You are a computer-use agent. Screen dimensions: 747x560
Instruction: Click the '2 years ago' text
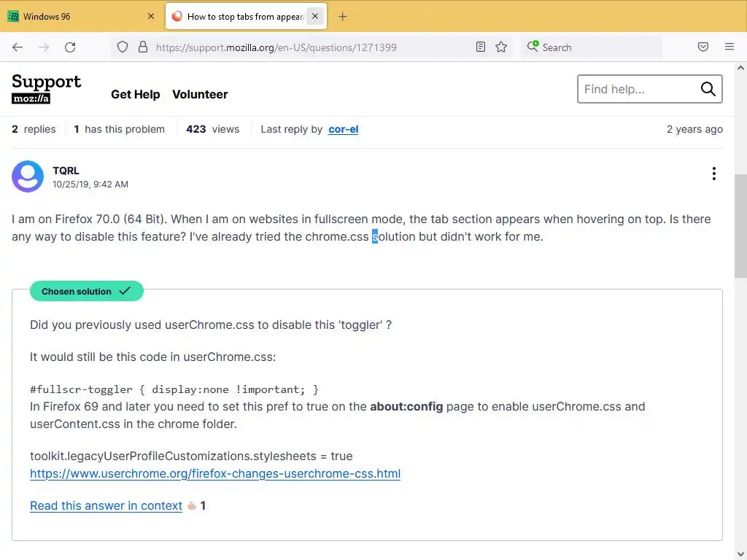pyautogui.click(x=694, y=129)
